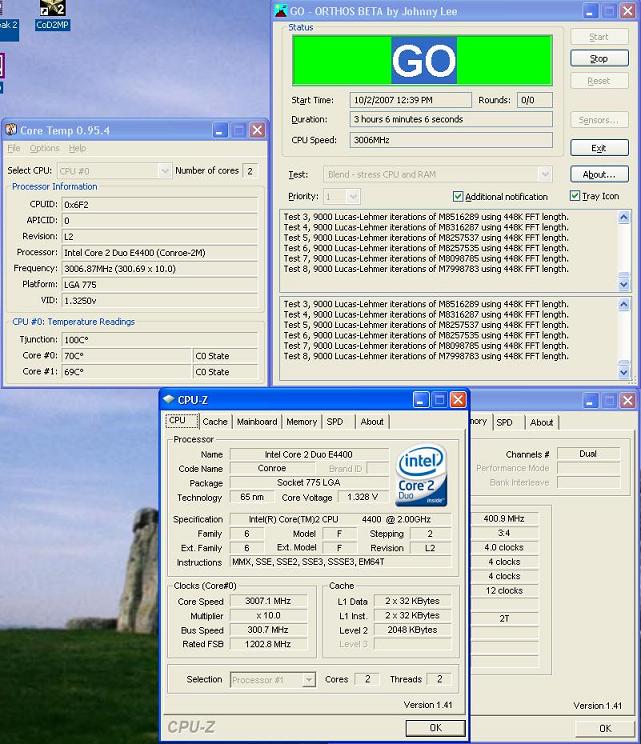This screenshot has height=744, width=641.
Task: Click the Core Speed 3007.1 MHz value
Action: point(268,601)
